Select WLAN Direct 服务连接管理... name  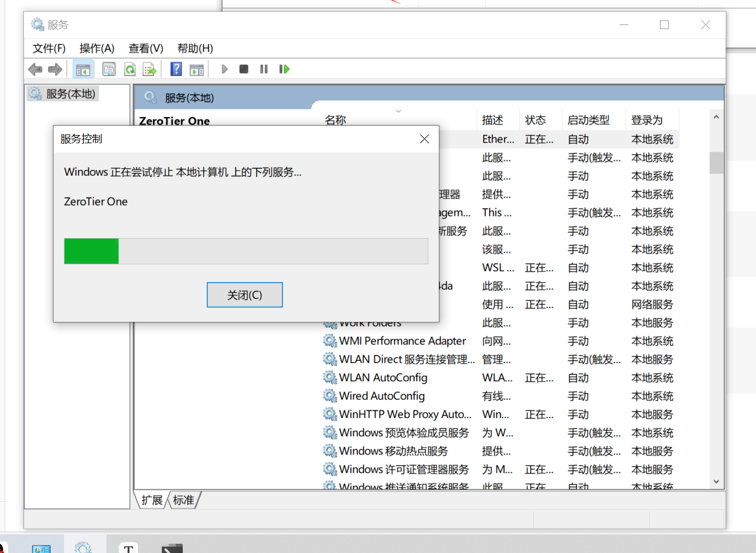[x=407, y=359]
